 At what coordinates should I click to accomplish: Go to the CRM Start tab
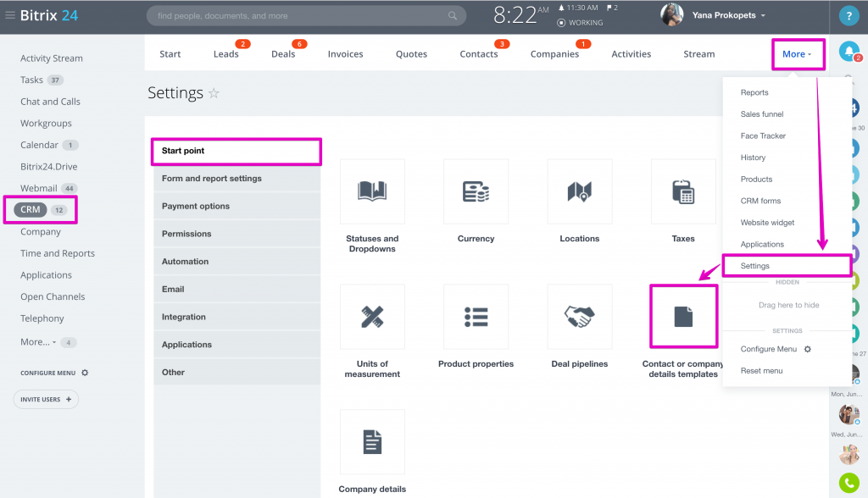tap(170, 53)
